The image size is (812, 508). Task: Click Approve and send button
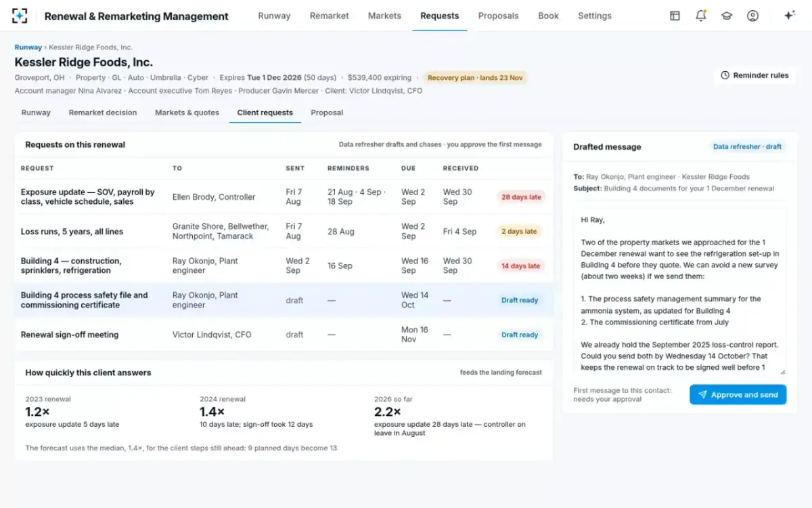coord(738,395)
